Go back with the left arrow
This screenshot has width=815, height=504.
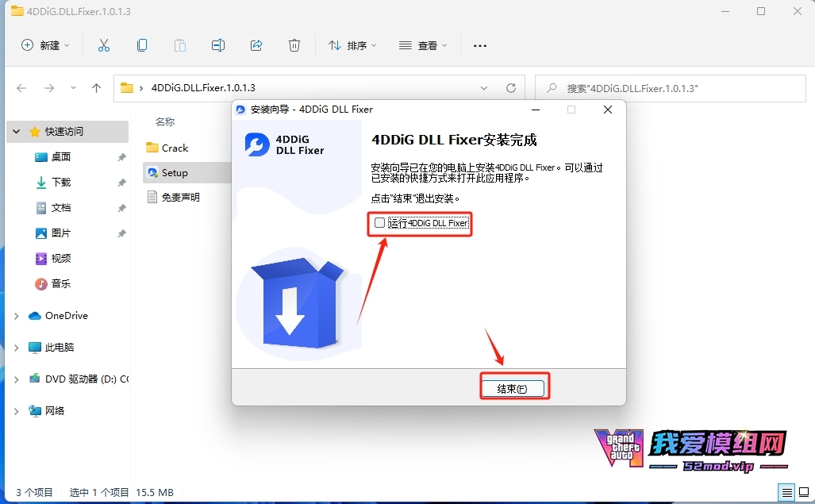click(x=21, y=88)
